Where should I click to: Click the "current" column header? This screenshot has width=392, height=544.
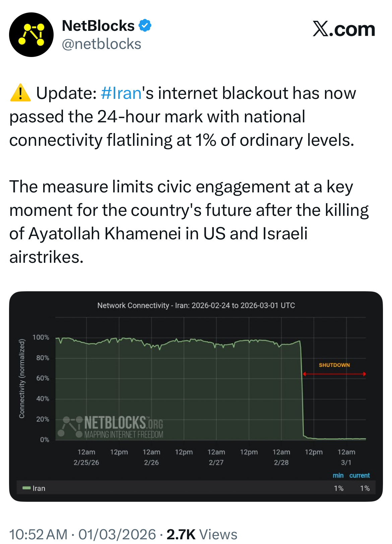[360, 475]
